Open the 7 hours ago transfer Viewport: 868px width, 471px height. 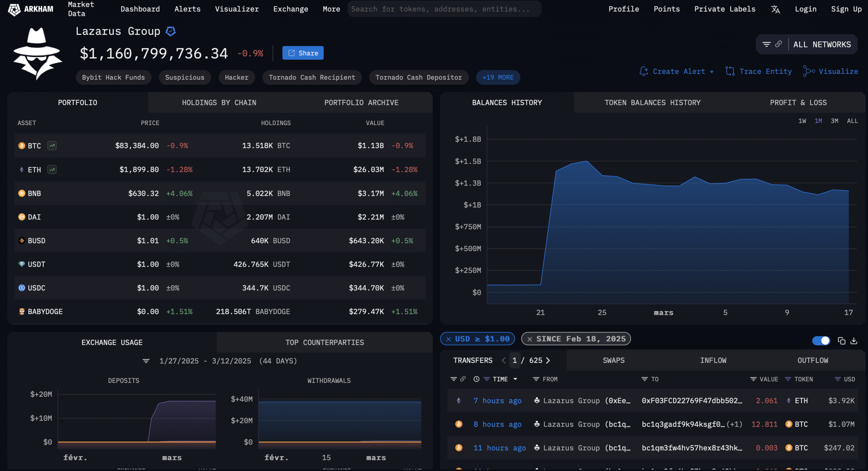[497, 401]
